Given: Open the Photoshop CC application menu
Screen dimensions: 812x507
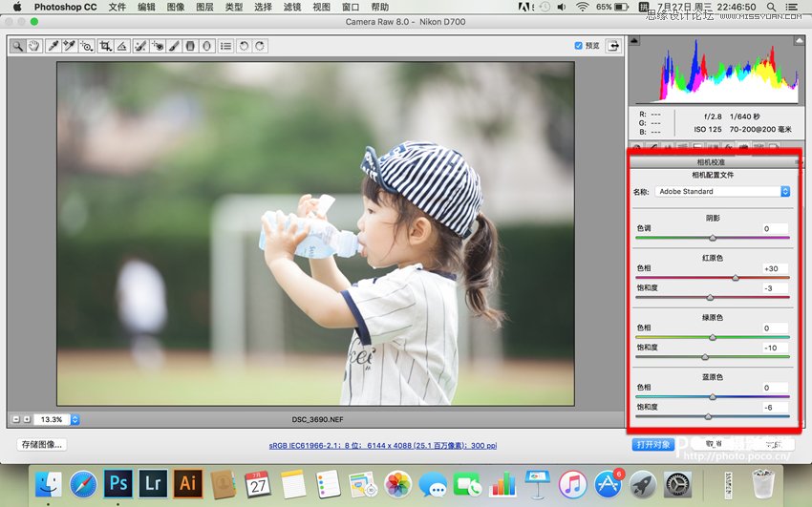Looking at the screenshot, I should pyautogui.click(x=65, y=8).
